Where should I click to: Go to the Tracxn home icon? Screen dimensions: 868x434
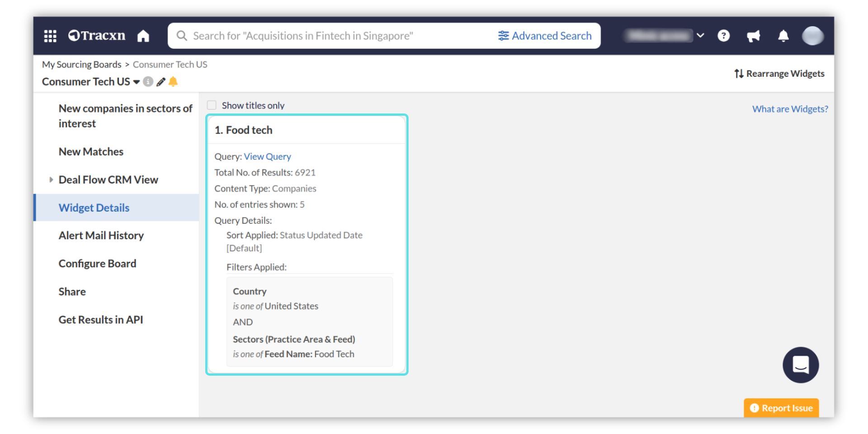pos(143,36)
